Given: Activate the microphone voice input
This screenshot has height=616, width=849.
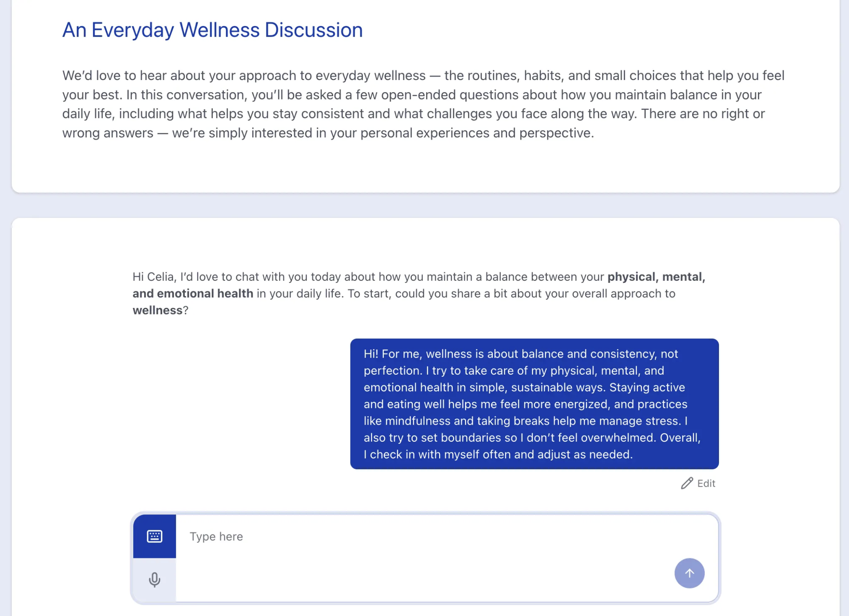Looking at the screenshot, I should pyautogui.click(x=154, y=579).
